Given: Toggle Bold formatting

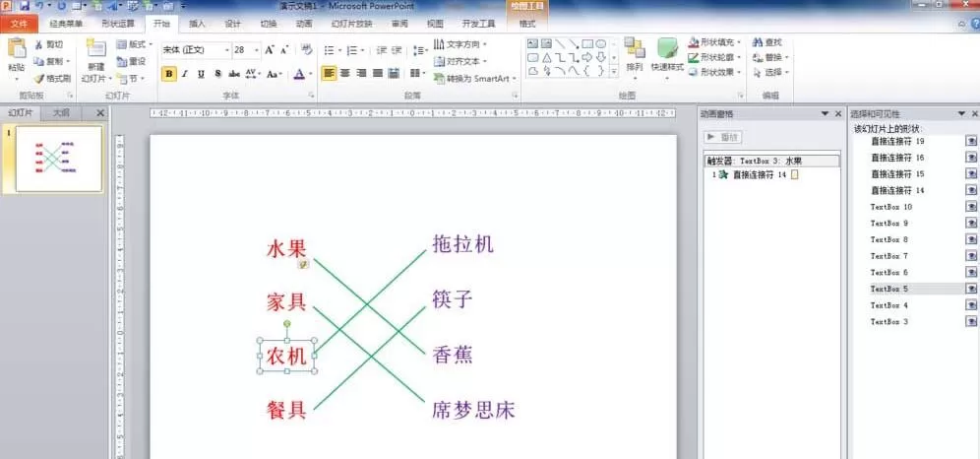Looking at the screenshot, I should 169,74.
